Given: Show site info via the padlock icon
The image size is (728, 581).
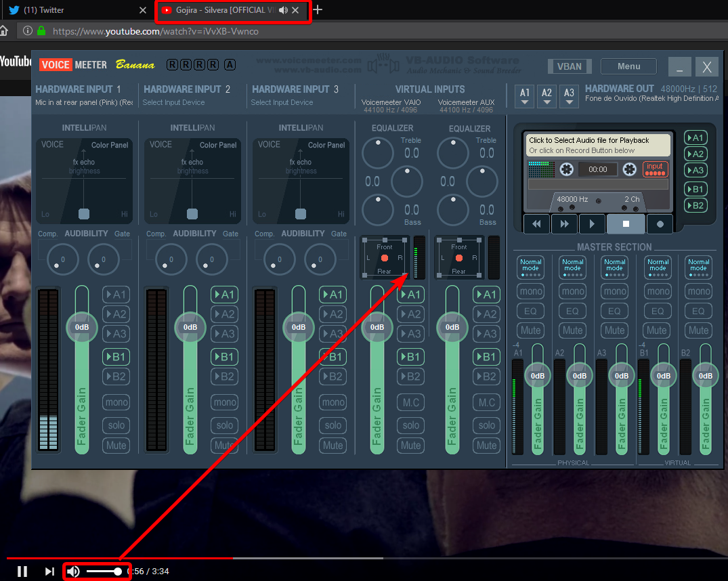Looking at the screenshot, I should click(x=41, y=31).
